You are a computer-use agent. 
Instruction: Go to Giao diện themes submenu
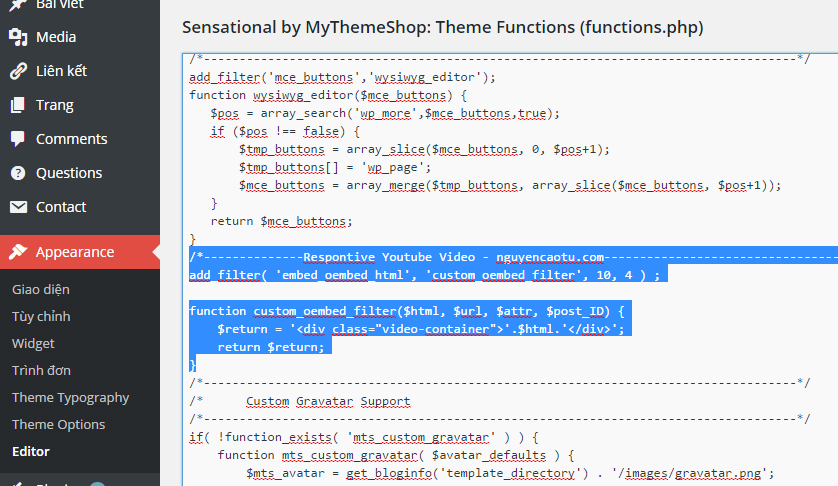pos(41,290)
